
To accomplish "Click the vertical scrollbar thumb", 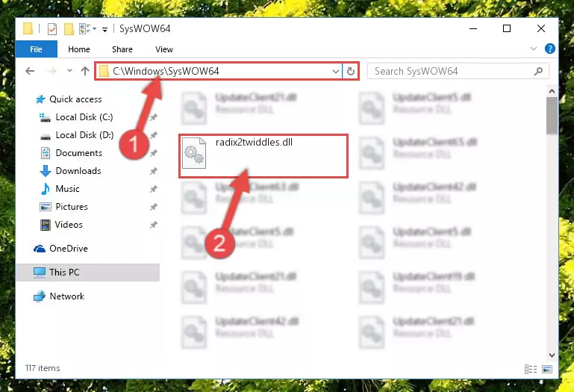I will pos(552,116).
